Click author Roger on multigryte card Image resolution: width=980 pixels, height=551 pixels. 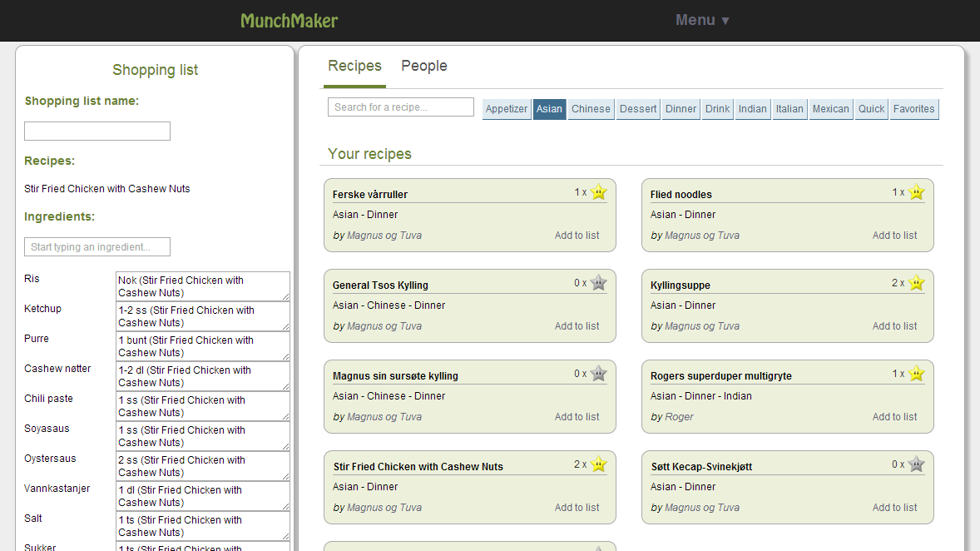pyautogui.click(x=680, y=416)
